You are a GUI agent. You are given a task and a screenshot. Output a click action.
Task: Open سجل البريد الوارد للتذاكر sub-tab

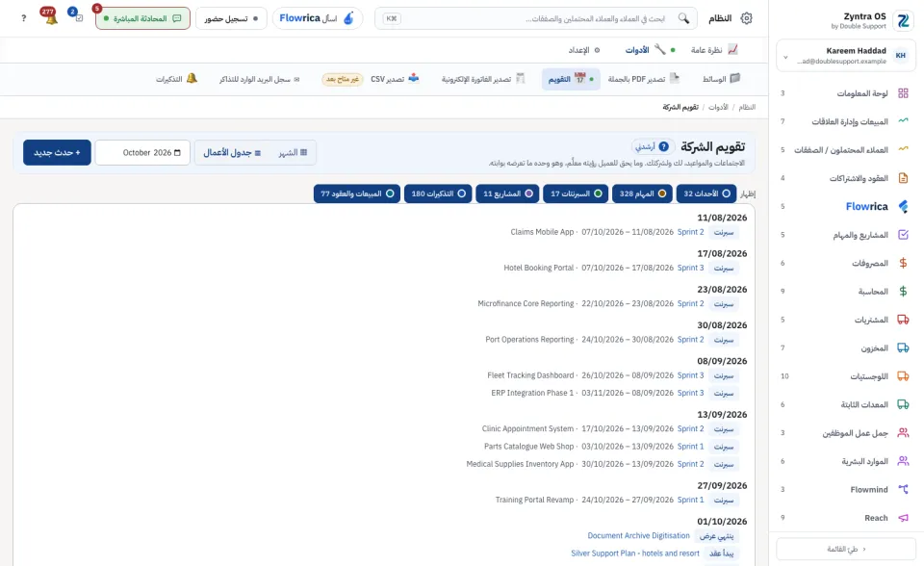click(259, 79)
